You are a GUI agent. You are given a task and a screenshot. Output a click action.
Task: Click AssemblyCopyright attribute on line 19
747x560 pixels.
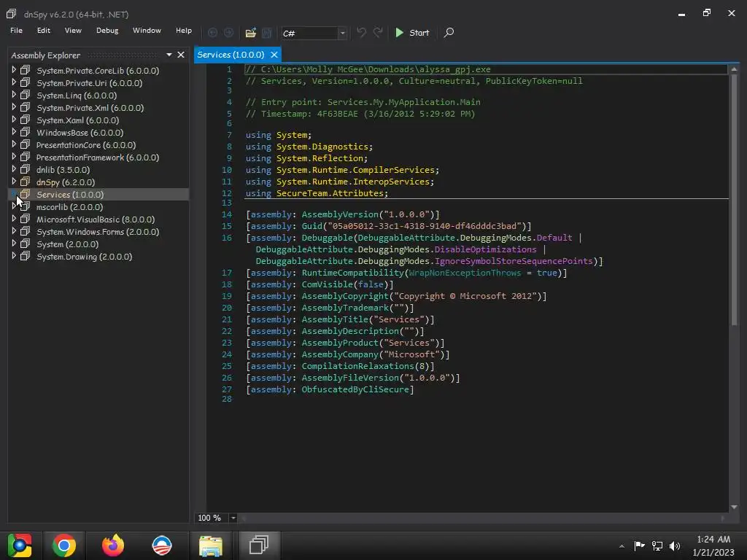345,296
